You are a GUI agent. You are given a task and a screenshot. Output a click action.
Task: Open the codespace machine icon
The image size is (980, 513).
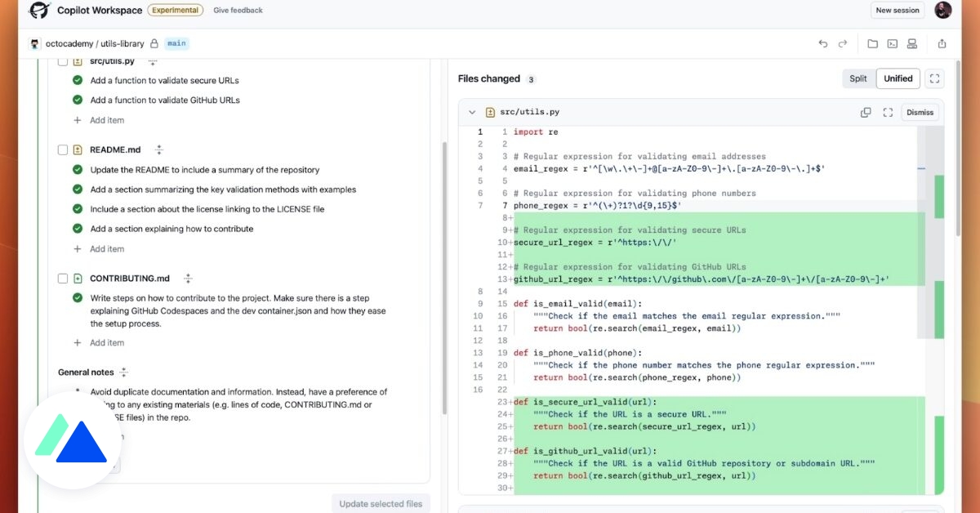pos(913,43)
